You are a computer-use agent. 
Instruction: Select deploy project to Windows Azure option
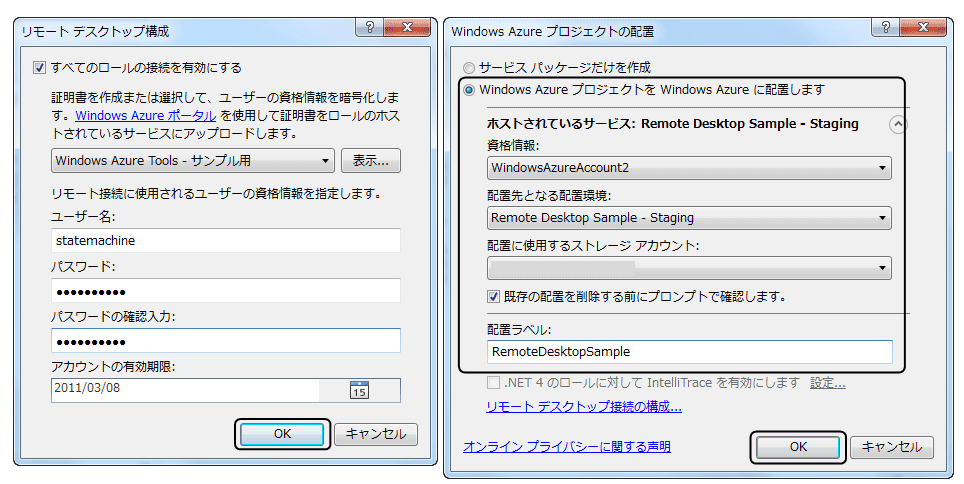tap(469, 90)
